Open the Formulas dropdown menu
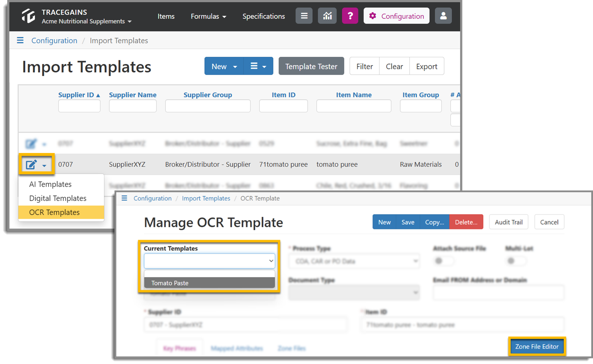The width and height of the screenshot is (593, 364). click(208, 16)
